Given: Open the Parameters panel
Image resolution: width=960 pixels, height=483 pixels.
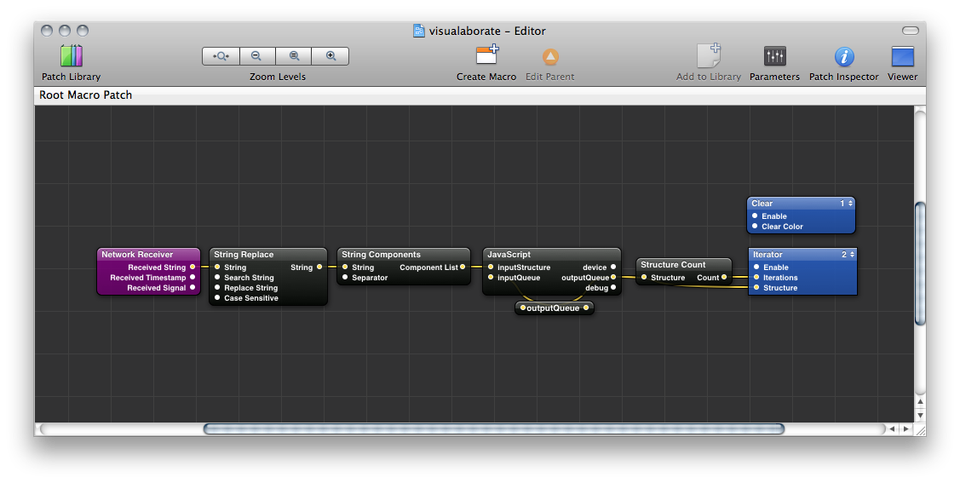Looking at the screenshot, I should 774,56.
